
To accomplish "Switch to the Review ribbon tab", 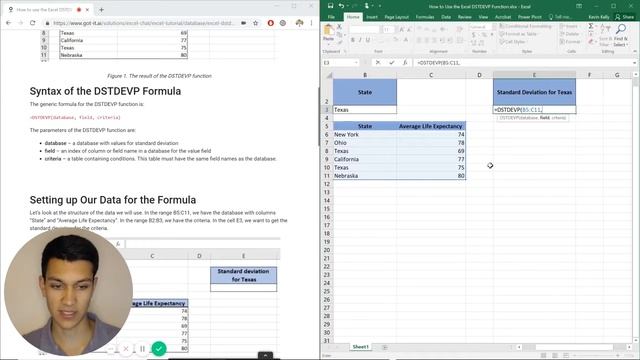I will click(x=464, y=17).
